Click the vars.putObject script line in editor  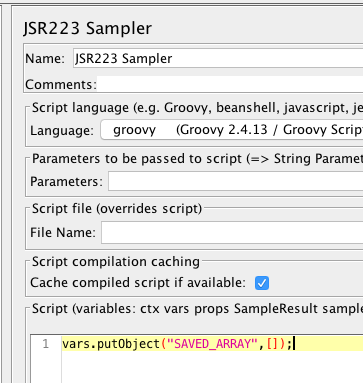(212, 344)
